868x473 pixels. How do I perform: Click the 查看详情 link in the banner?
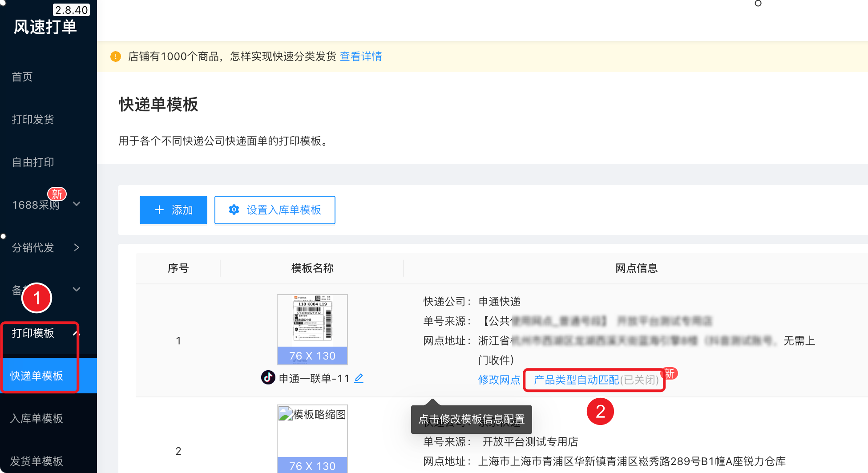click(361, 57)
